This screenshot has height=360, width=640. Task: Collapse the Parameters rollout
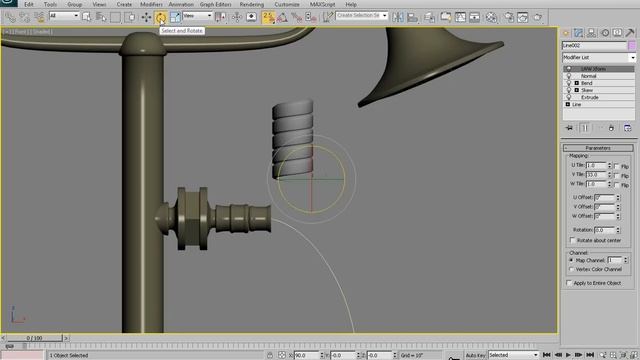tap(598, 148)
